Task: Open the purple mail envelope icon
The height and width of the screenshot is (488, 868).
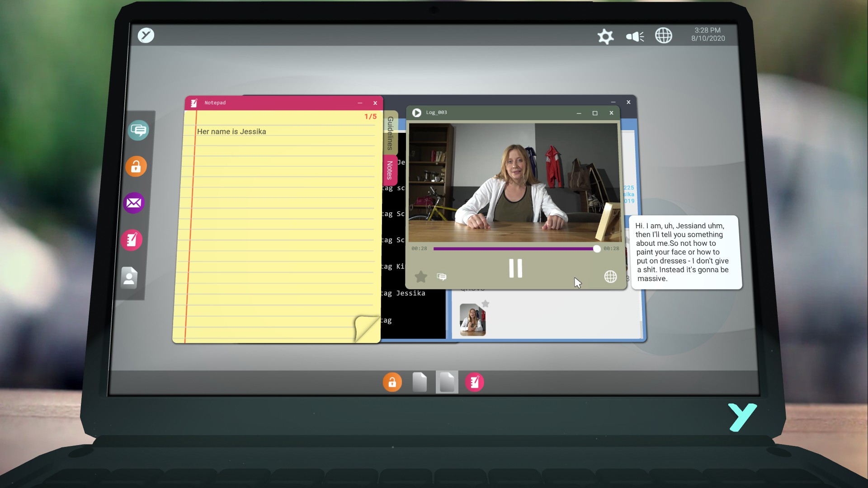Action: coord(134,203)
